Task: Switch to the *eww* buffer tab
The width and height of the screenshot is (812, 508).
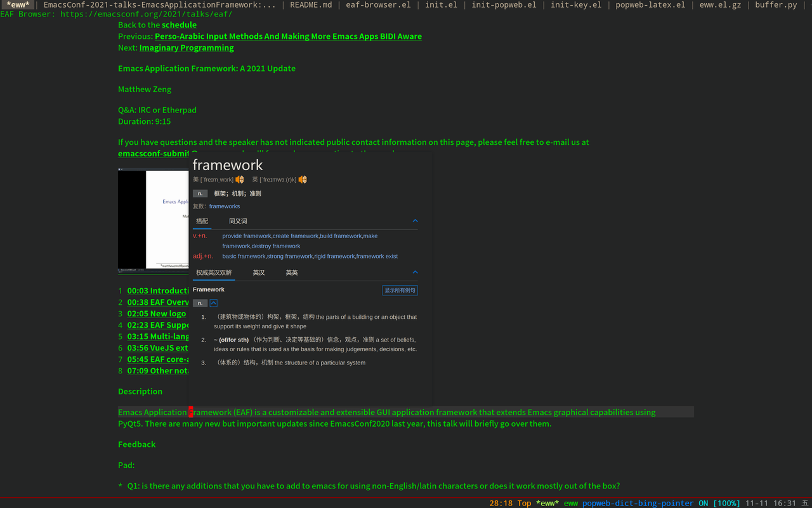Action: tap(18, 4)
